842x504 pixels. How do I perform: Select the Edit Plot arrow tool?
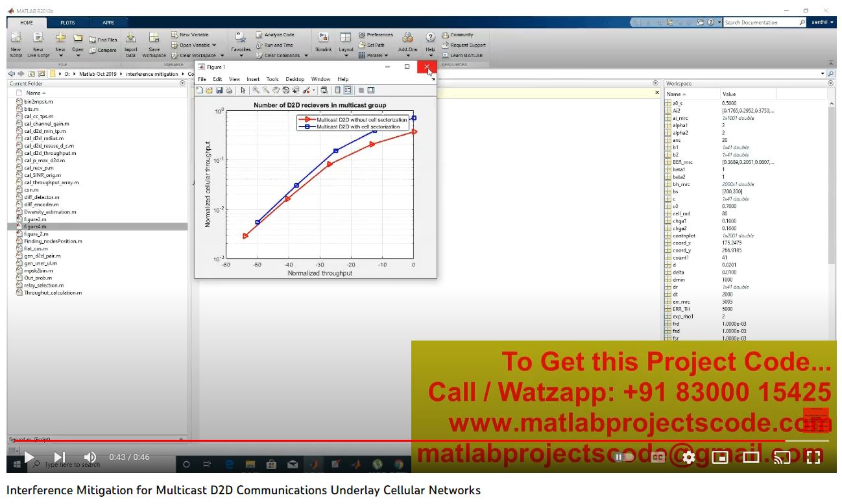(x=243, y=90)
